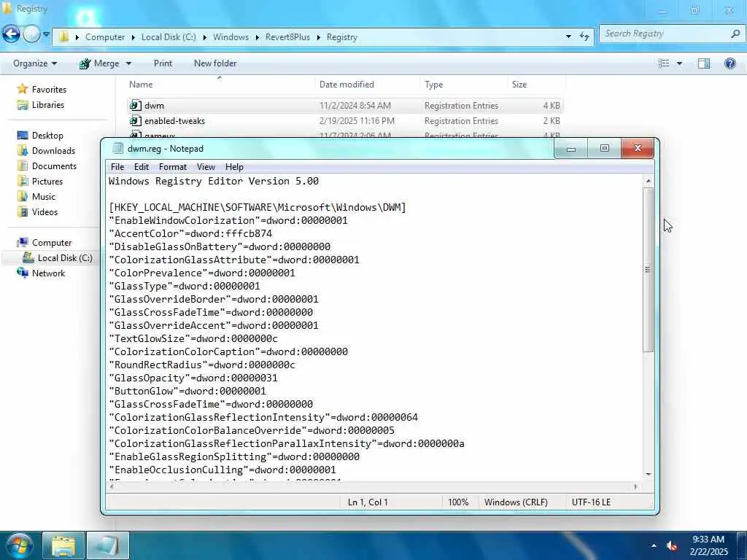Select the enabled-tweaks registry file icon

(x=136, y=121)
